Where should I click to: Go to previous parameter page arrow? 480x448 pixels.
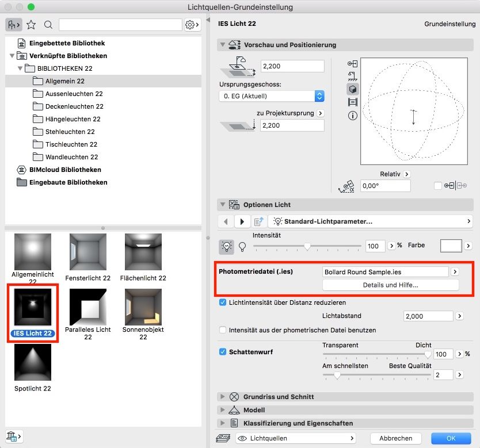[x=226, y=221]
